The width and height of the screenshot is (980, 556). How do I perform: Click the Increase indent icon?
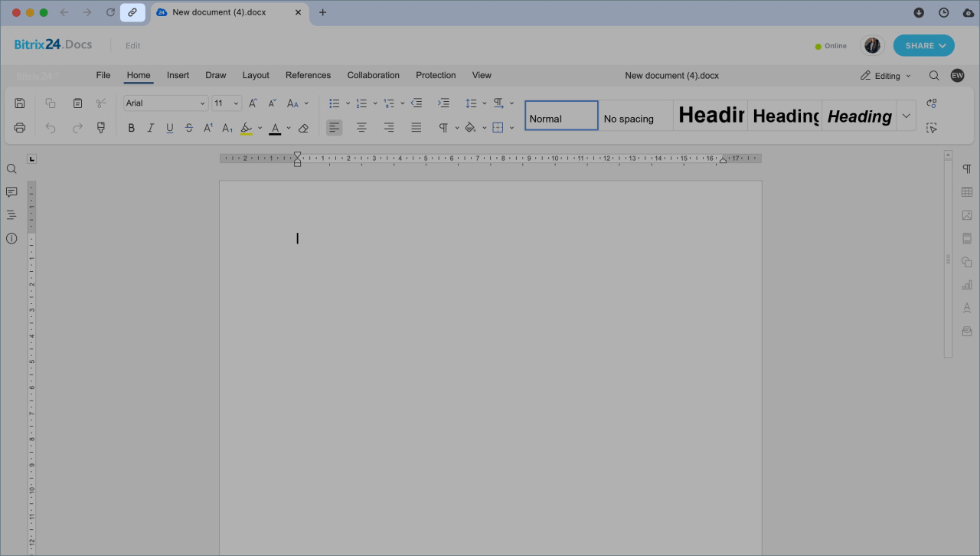[x=443, y=103]
